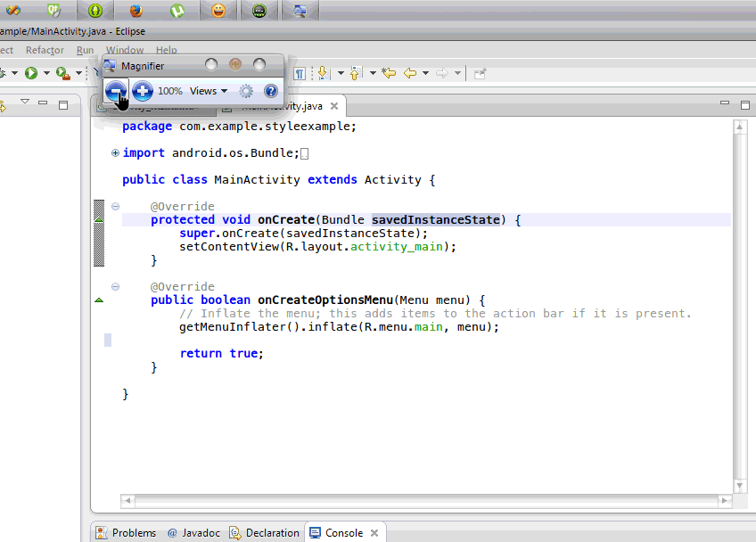The height and width of the screenshot is (542, 756).
Task: Open the Magnifier Views dropdown
Action: tap(209, 91)
